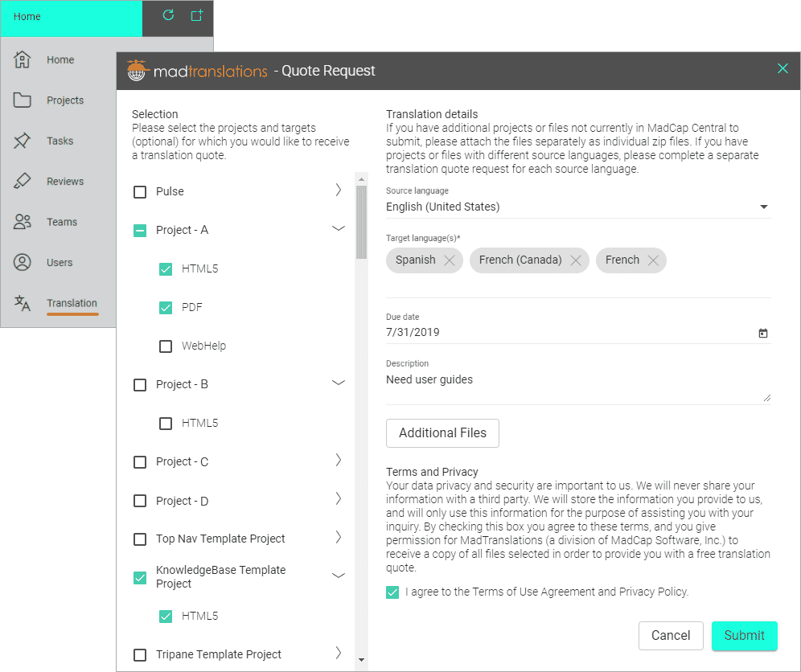
Task: Check the Project - C checkbox
Action: click(x=140, y=462)
